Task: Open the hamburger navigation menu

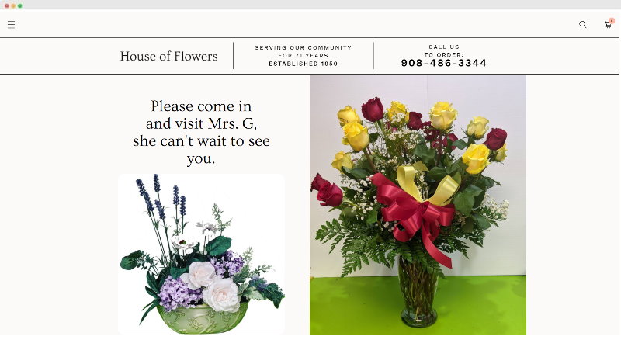Action: pyautogui.click(x=11, y=25)
